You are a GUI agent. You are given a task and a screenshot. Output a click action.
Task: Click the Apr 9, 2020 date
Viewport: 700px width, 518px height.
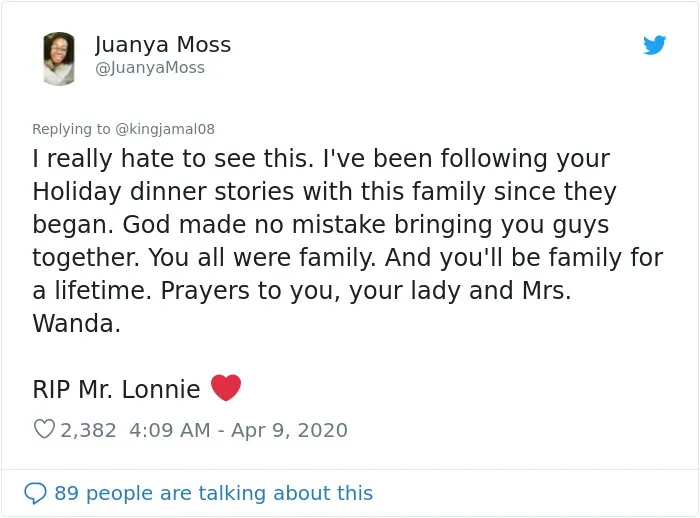(289, 430)
